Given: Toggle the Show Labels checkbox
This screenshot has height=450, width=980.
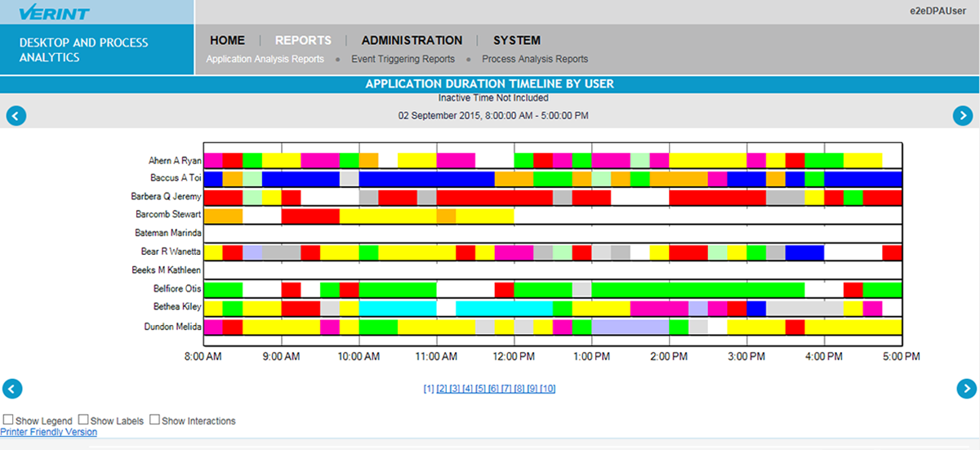Looking at the screenshot, I should tap(83, 420).
